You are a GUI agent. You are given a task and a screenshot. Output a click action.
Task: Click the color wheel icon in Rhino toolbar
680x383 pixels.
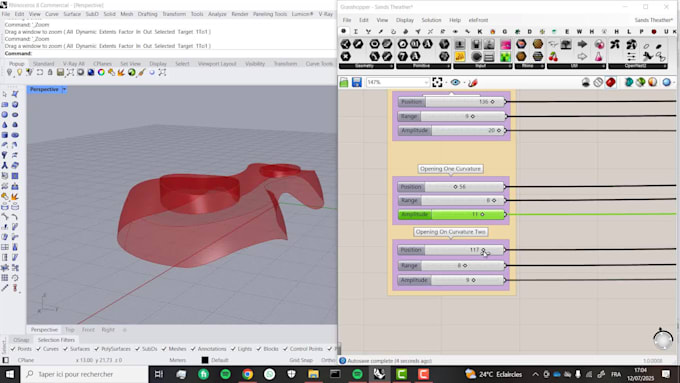[x=101, y=72]
